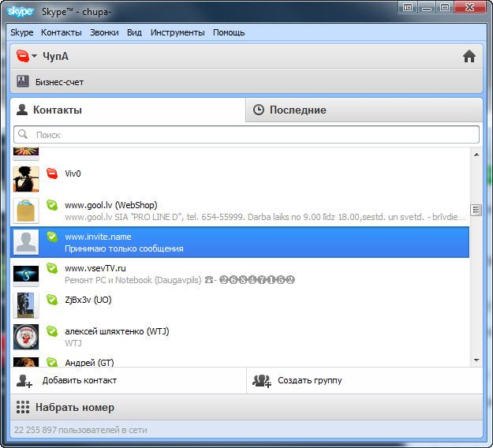Click Добавить контакт button
Viewport: 493px width, 448px height.
point(129,380)
